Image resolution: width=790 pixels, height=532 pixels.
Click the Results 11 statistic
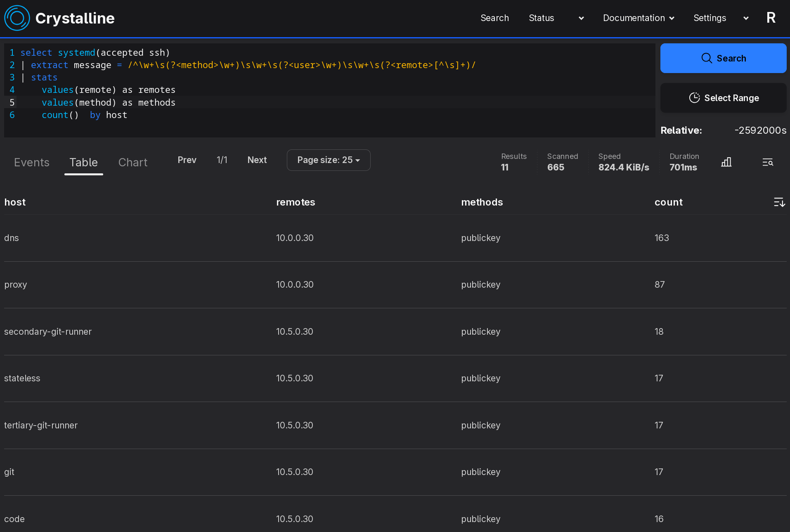pos(513,162)
